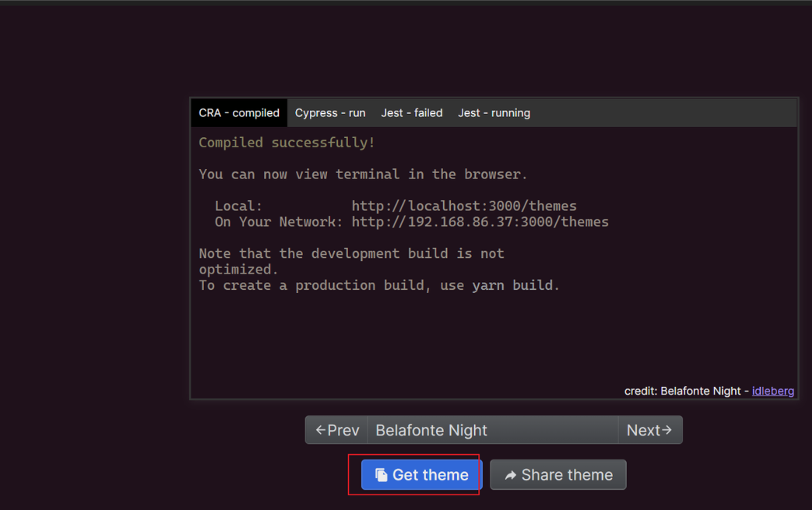This screenshot has height=510, width=812.
Task: Open the idleberg credit link
Action: (x=772, y=391)
